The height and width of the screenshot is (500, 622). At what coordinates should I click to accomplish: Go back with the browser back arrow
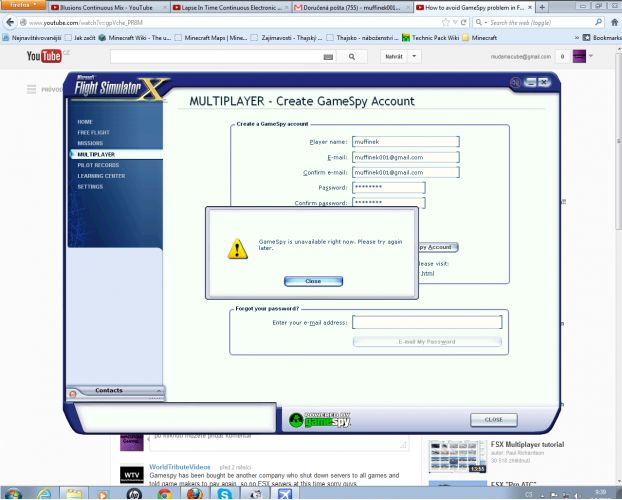pyautogui.click(x=10, y=22)
